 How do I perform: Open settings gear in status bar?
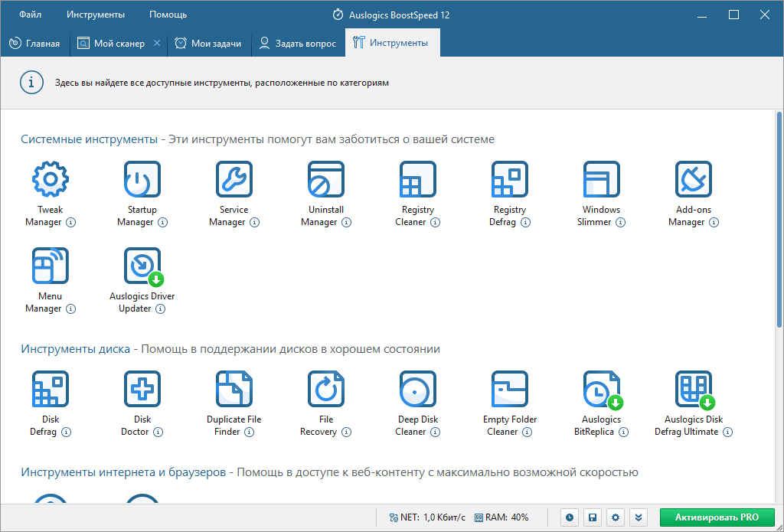coord(616,517)
